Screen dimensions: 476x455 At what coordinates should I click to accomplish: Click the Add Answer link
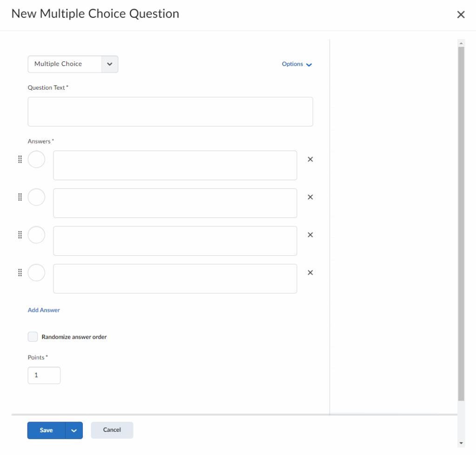[44, 310]
